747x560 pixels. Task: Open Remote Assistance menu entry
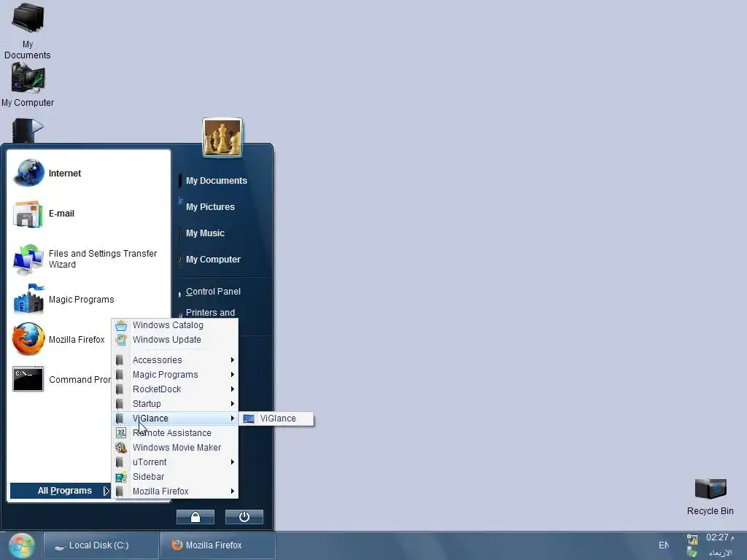[175, 433]
